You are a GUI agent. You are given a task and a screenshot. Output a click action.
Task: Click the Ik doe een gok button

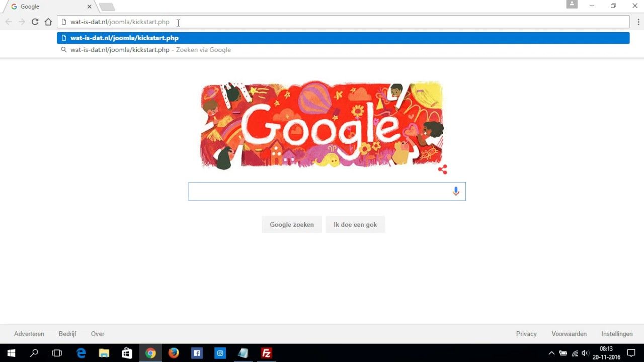[x=355, y=225]
